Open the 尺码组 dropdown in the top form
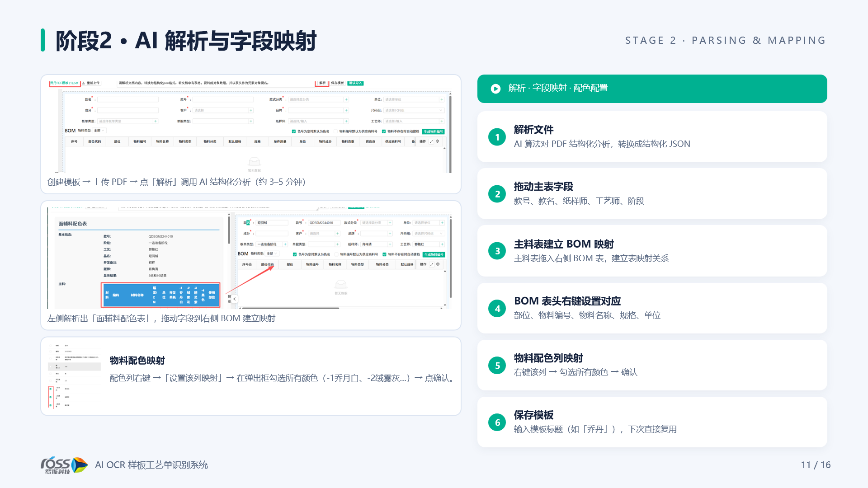This screenshot has height=488, width=868. 414,110
